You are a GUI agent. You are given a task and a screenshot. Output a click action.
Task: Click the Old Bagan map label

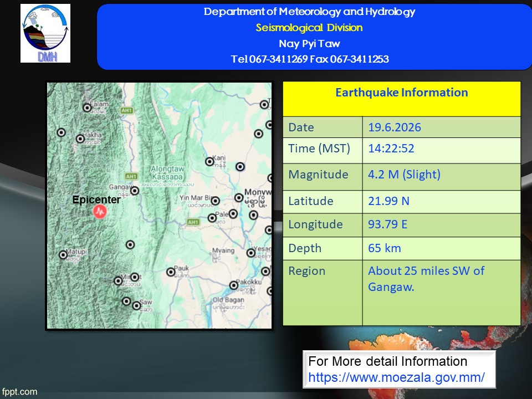click(x=228, y=300)
